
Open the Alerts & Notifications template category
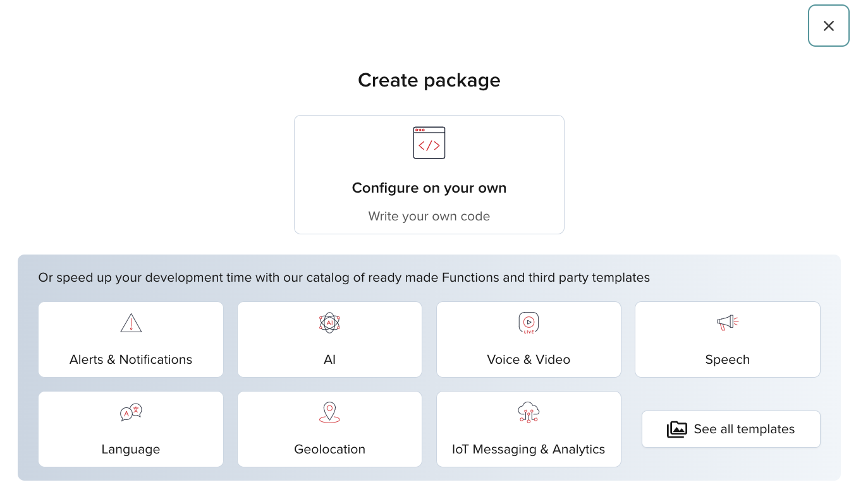(131, 339)
